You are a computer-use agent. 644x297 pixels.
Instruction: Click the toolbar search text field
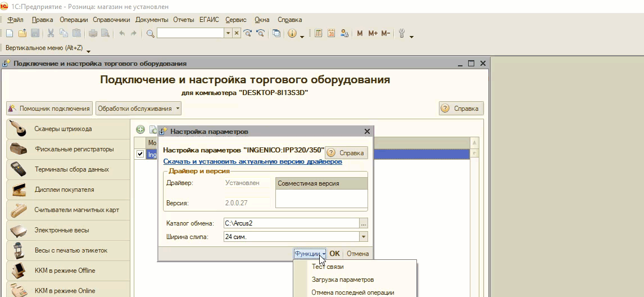(x=191, y=34)
